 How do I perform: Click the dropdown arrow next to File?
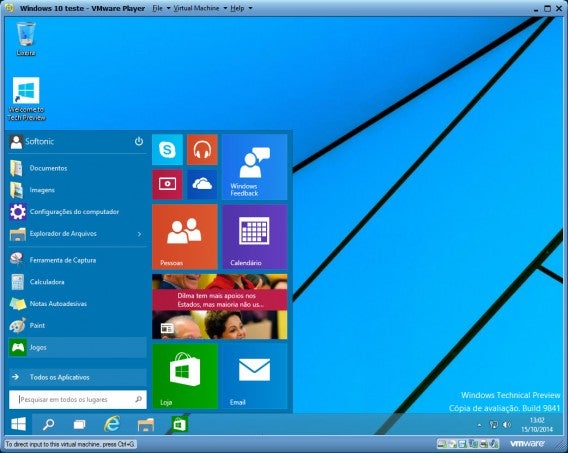168,8
